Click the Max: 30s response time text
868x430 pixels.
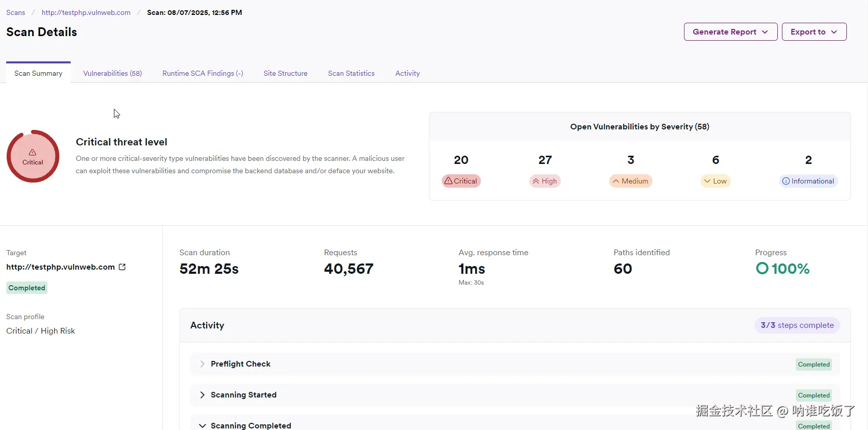[x=471, y=283]
